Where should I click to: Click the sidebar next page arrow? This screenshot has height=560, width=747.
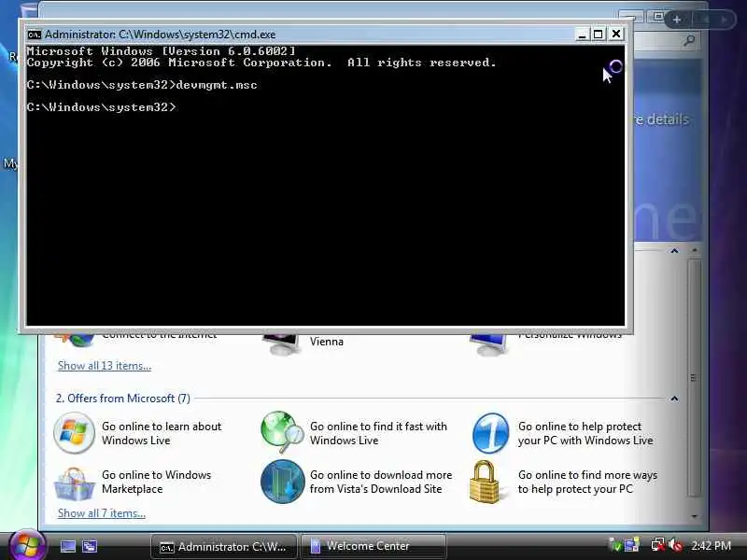tap(725, 20)
